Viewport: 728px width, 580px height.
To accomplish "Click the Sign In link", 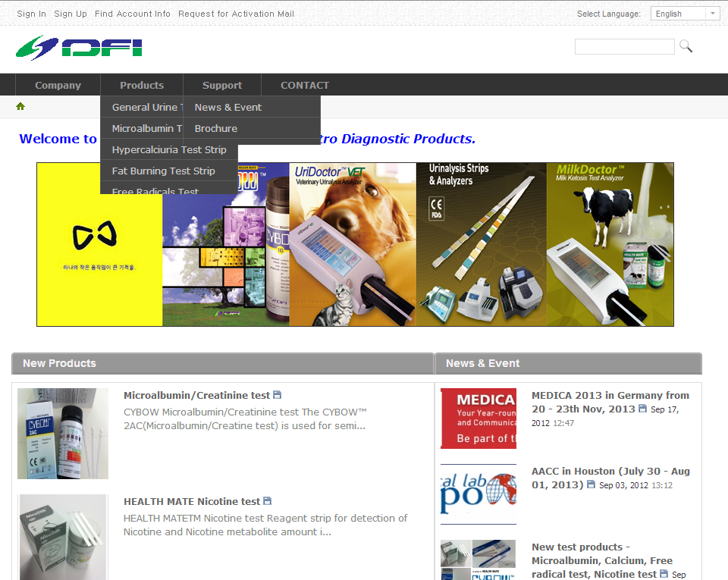I will [32, 14].
